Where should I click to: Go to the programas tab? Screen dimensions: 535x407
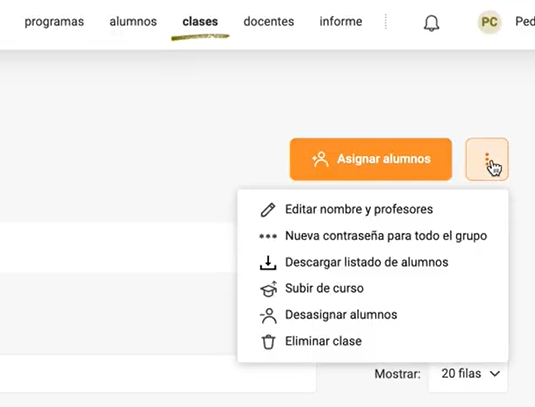(x=54, y=21)
